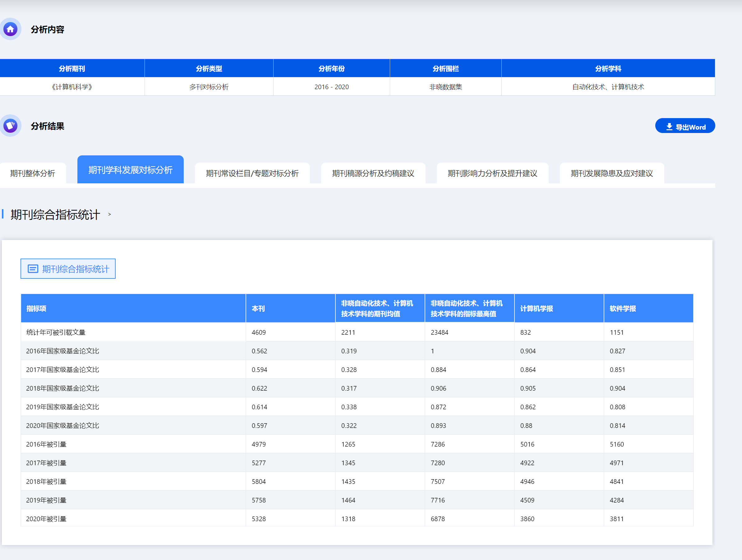This screenshot has height=560, width=742.
Task: Click the 分析期刊 column header
Action: click(x=72, y=68)
